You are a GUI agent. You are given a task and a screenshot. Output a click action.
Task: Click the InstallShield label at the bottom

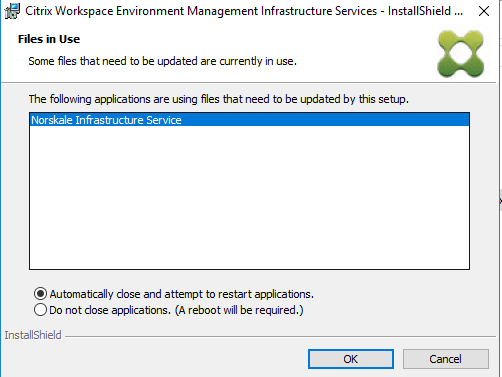pos(33,335)
